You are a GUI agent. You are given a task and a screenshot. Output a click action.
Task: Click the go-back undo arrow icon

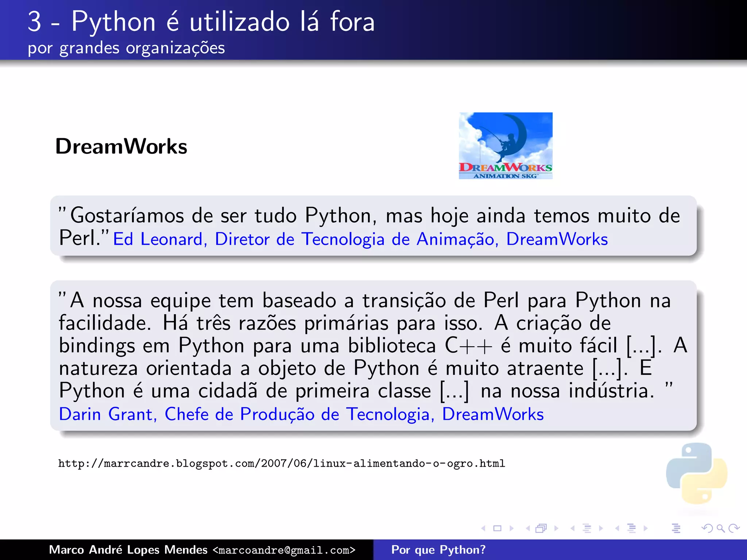tap(707, 528)
